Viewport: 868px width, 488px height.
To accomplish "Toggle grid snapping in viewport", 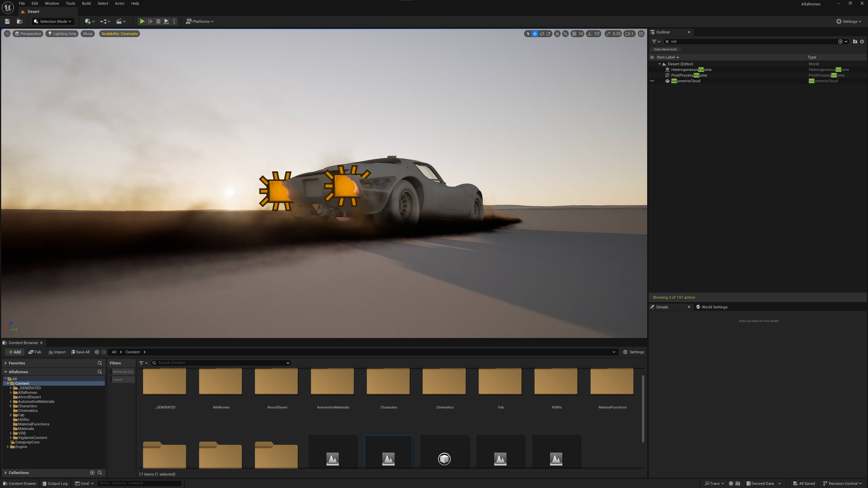I will (x=574, y=34).
